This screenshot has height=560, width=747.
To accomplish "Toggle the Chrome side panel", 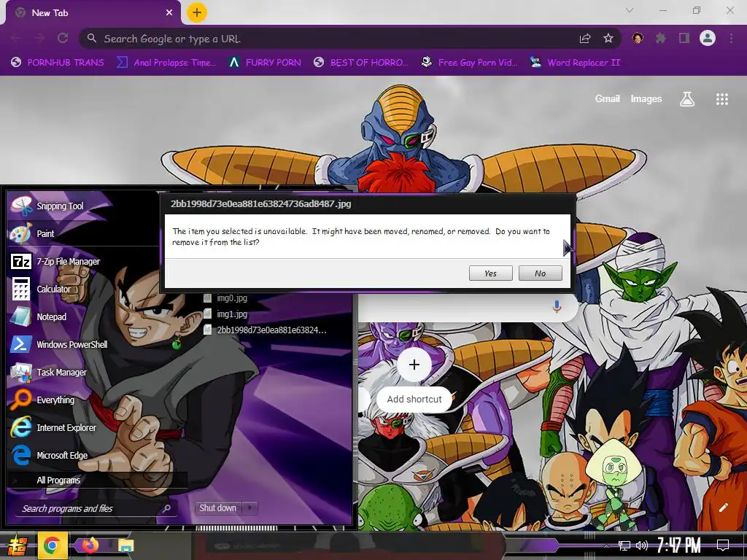I will (x=684, y=38).
